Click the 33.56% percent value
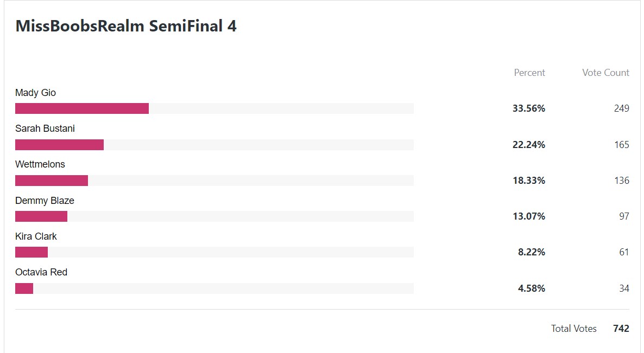This screenshot has width=644, height=353. coord(528,108)
